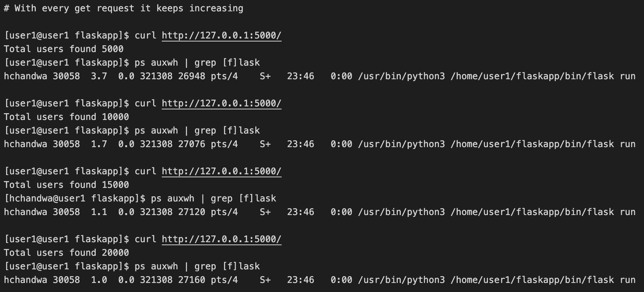Viewport: 644px width, 292px height.
Task: Click the "Total users found 5000" output
Action: coord(63,49)
